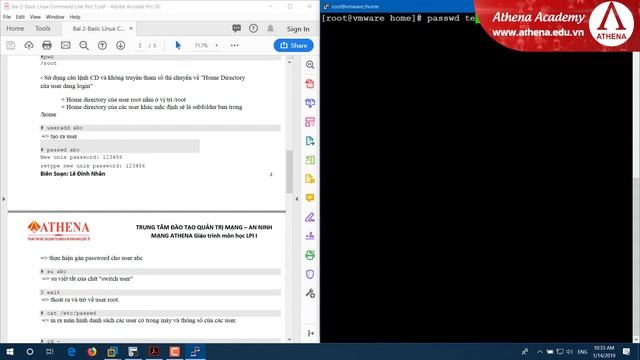640x360 pixels.
Task: Click the Save file icon in Acrobat toolbar
Action: pos(11,45)
